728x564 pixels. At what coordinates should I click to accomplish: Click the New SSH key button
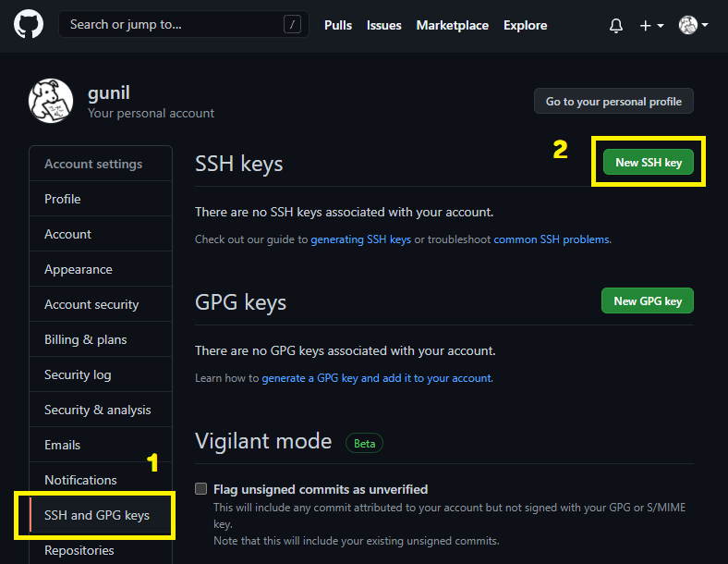point(649,162)
